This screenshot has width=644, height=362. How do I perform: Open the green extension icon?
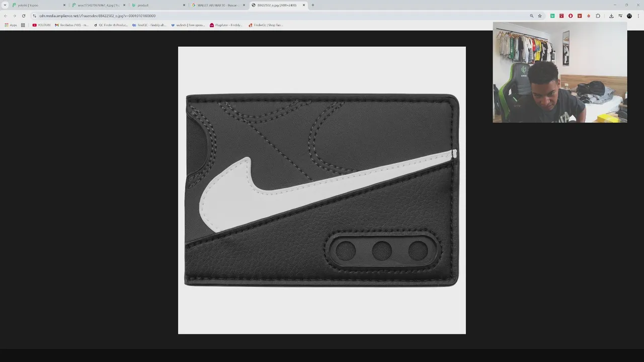[552, 16]
